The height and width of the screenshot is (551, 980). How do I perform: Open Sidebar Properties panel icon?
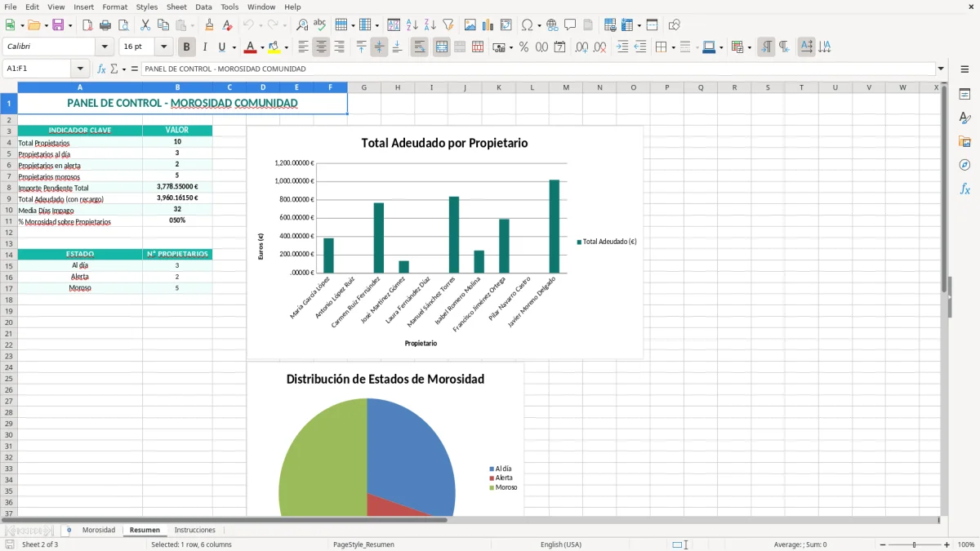point(964,95)
